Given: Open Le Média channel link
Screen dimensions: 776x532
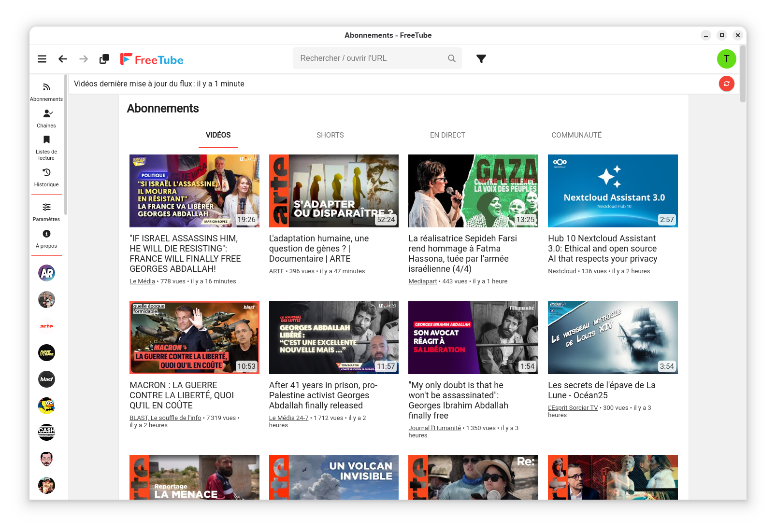Looking at the screenshot, I should coord(142,281).
